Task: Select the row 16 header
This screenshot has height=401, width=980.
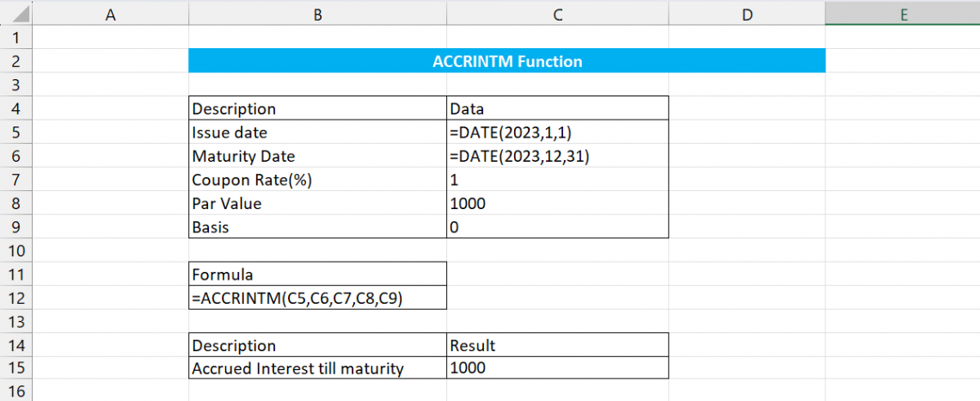Action: [16, 392]
